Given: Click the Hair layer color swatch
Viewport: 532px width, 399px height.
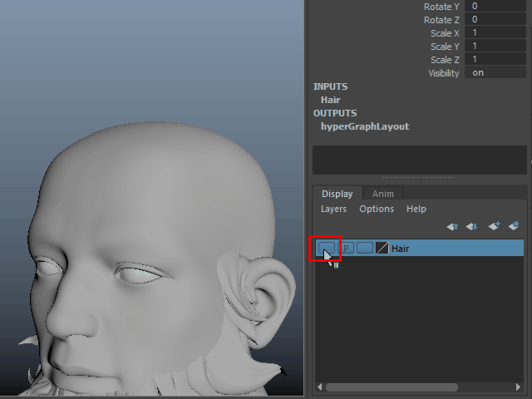Looking at the screenshot, I should pyautogui.click(x=382, y=248).
